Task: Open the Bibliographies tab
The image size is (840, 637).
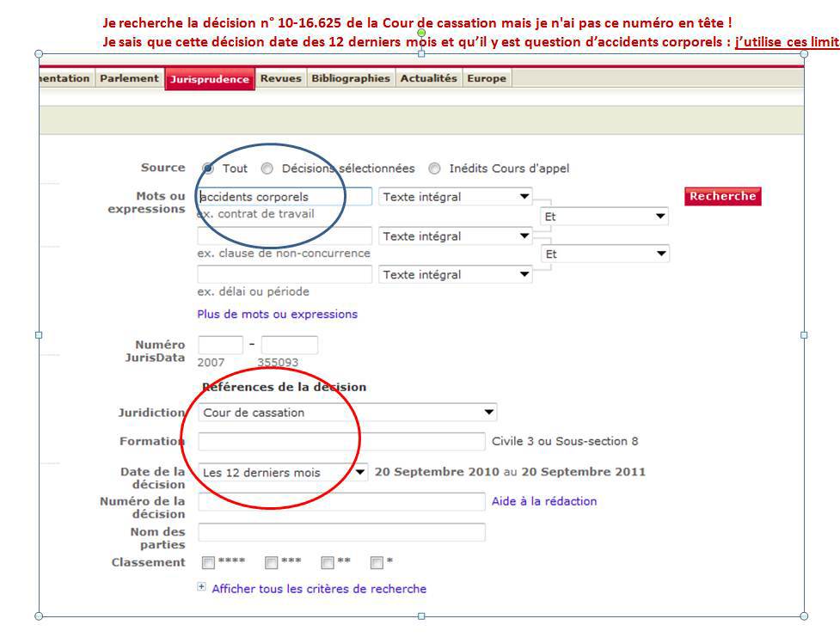Action: pos(350,78)
